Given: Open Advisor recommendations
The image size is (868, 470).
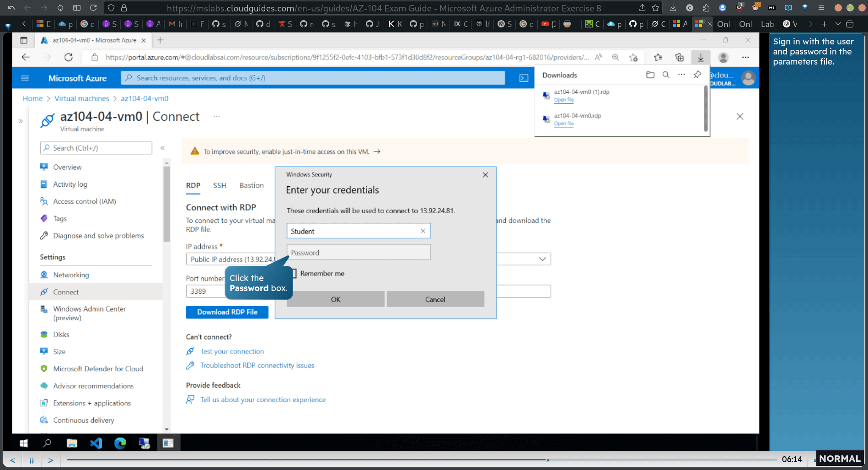Looking at the screenshot, I should [x=93, y=386].
